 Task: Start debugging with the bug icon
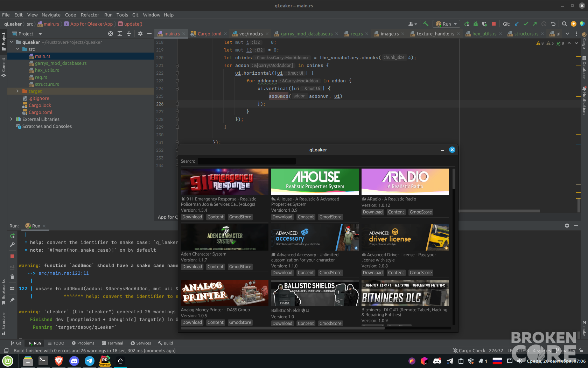(476, 24)
